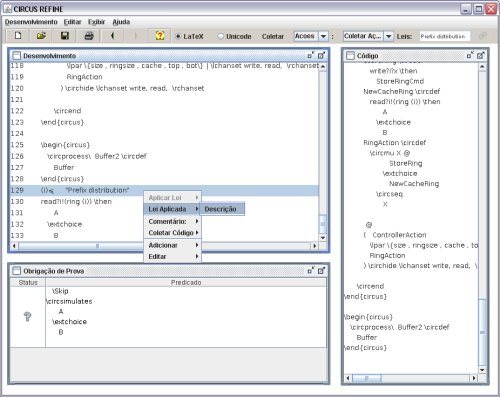Minimize the Código panel via its icon
Viewport: 500px width, 397px height.
pos(470,55)
